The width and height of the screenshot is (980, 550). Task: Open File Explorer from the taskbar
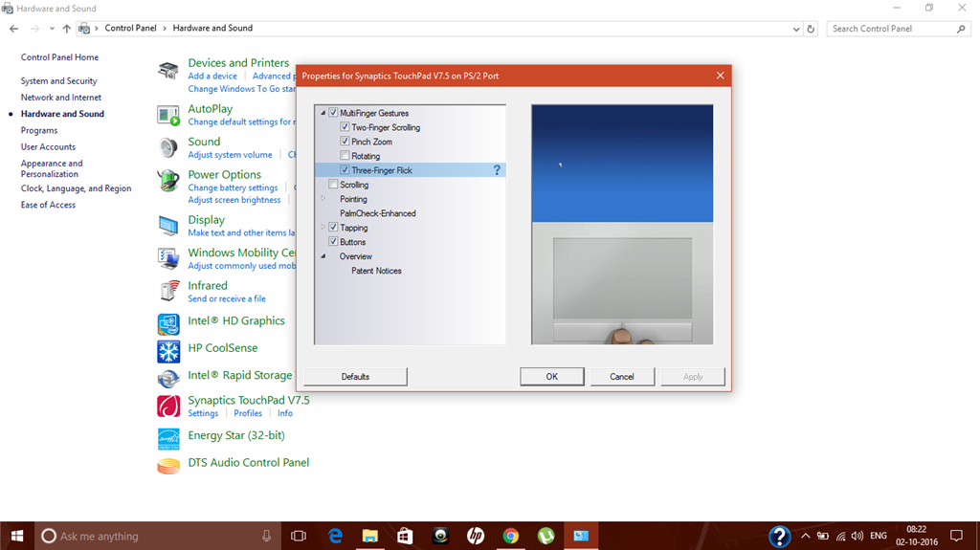click(370, 536)
